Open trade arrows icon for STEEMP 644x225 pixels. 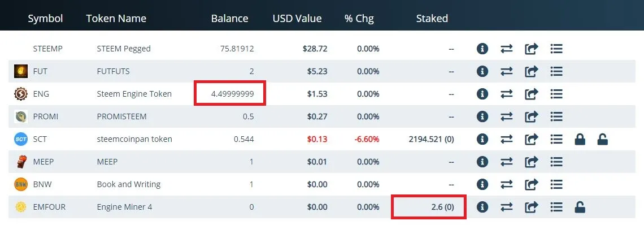[506, 49]
